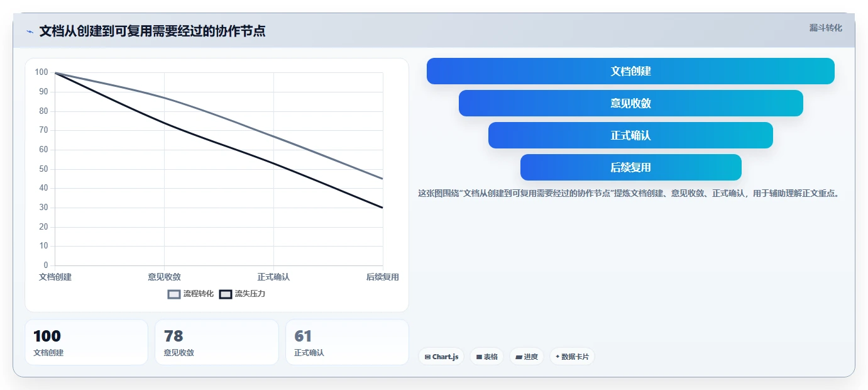Select the 61 正式确认 stat card
The width and height of the screenshot is (868, 390).
pyautogui.click(x=347, y=342)
